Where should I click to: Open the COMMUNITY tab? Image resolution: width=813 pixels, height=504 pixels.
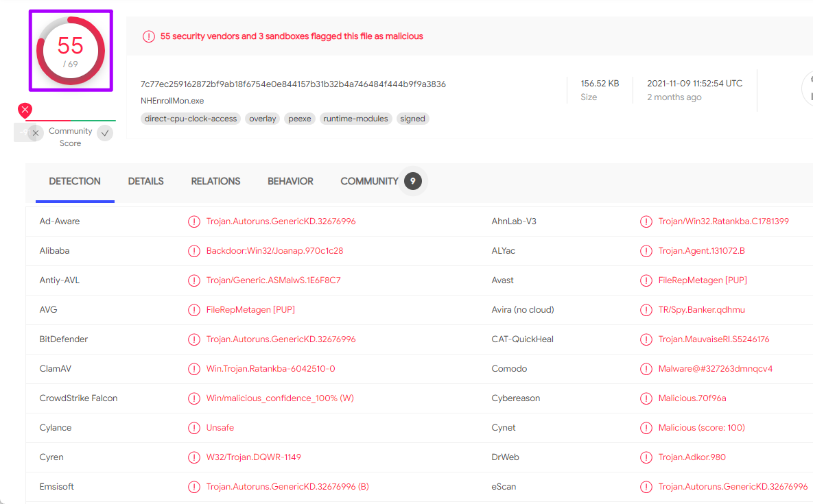(x=369, y=181)
